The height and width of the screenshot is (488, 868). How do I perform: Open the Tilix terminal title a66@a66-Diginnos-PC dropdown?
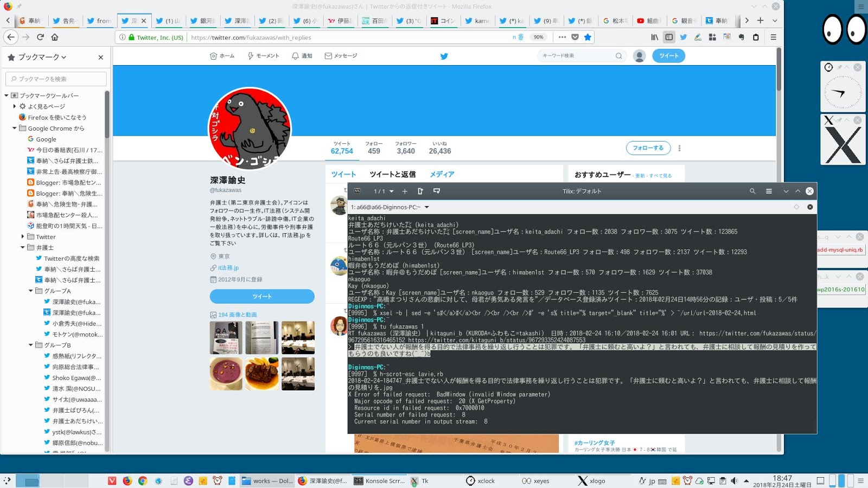(x=390, y=207)
